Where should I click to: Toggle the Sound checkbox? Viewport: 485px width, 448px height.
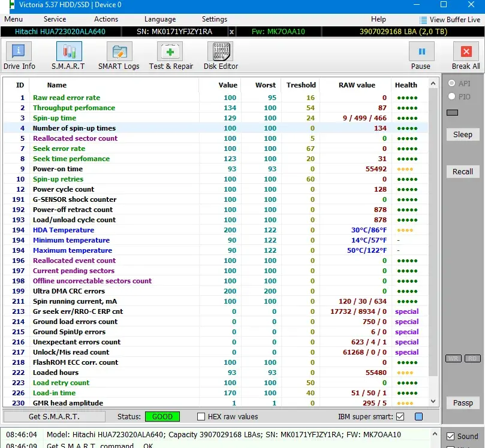[451, 436]
